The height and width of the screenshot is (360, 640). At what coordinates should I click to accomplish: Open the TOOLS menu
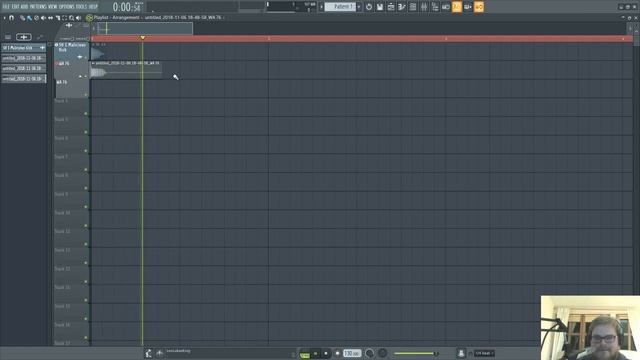click(82, 7)
